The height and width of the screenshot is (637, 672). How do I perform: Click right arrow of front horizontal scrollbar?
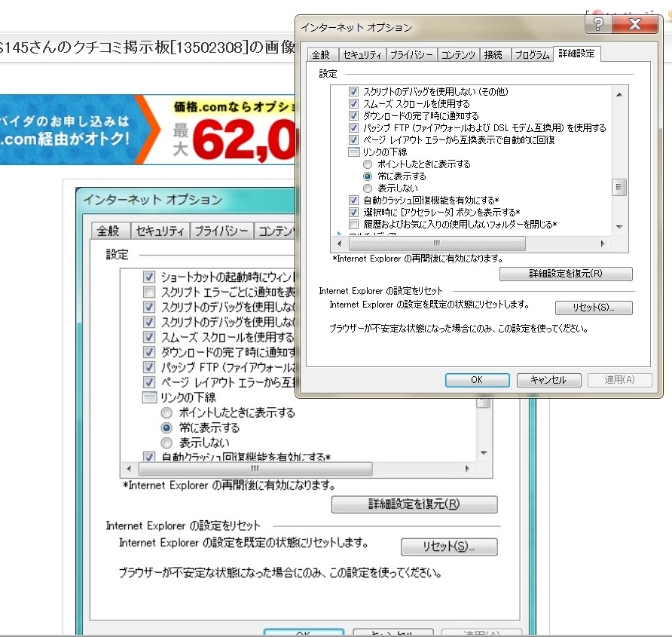click(603, 243)
